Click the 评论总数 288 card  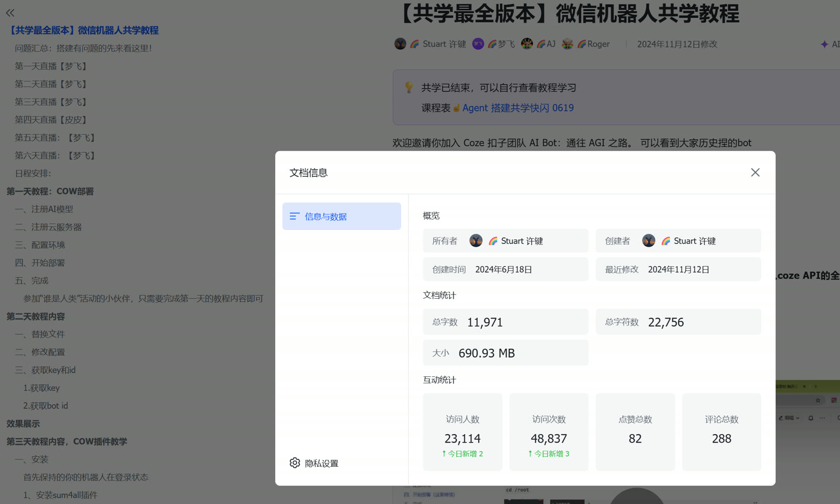click(721, 432)
